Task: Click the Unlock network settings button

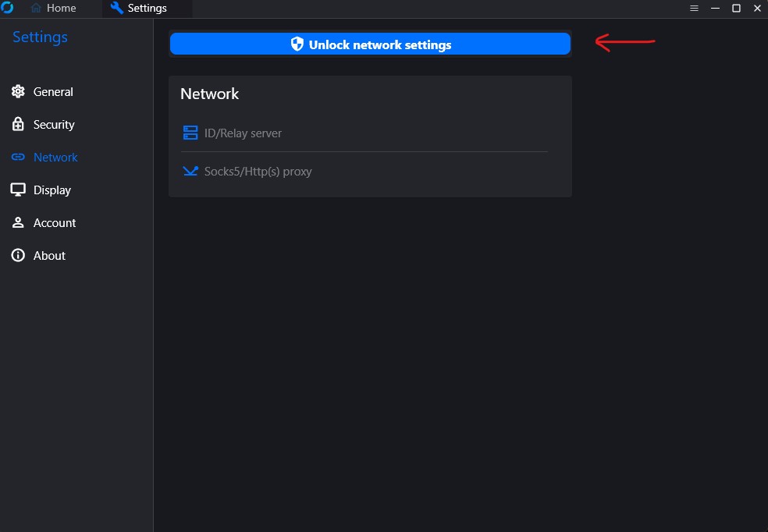Action: [370, 44]
